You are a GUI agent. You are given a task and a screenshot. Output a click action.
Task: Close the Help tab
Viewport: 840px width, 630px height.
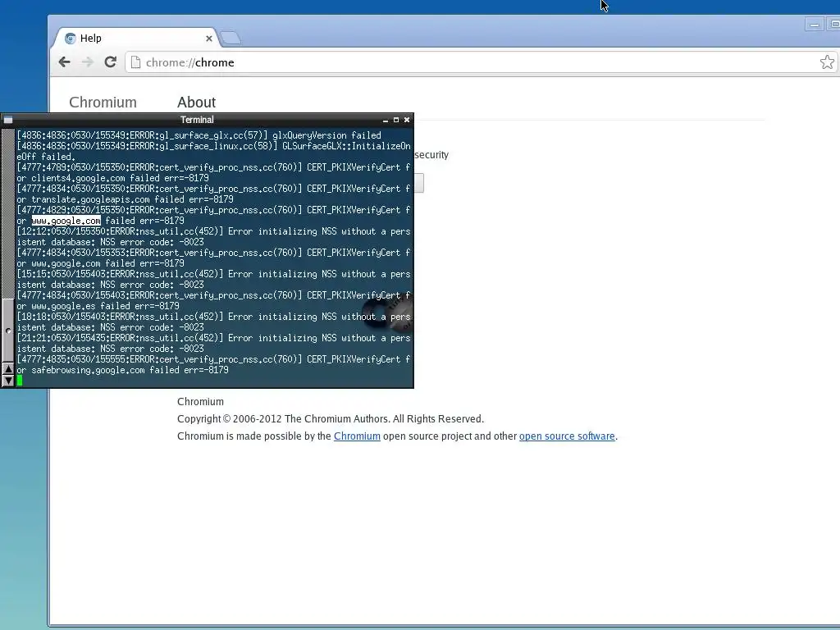(209, 39)
